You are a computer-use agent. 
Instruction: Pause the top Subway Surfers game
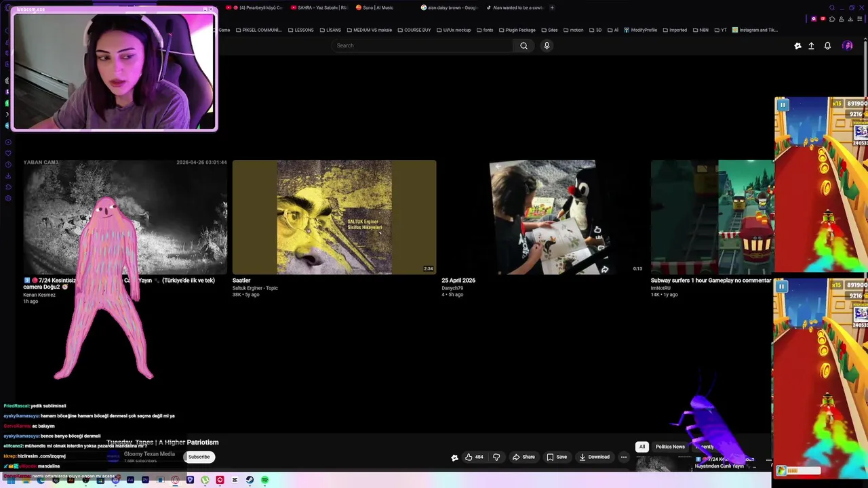[x=783, y=105]
